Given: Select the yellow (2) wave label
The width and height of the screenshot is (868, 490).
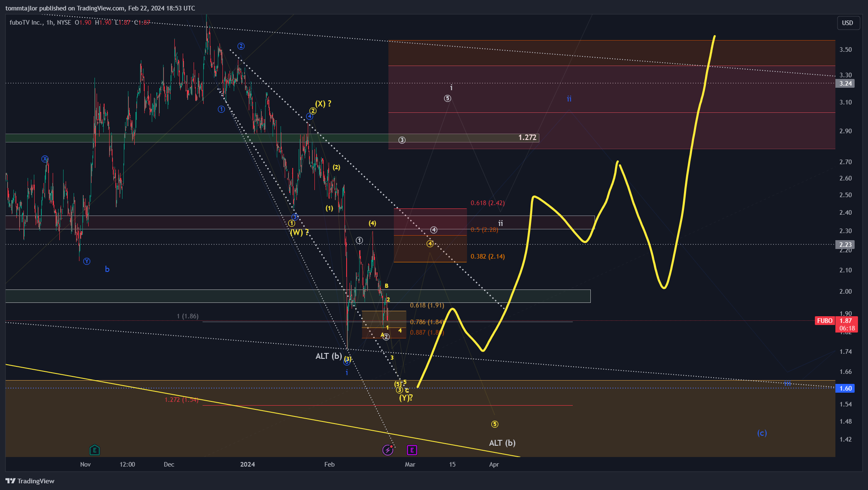Looking at the screenshot, I should (x=336, y=168).
